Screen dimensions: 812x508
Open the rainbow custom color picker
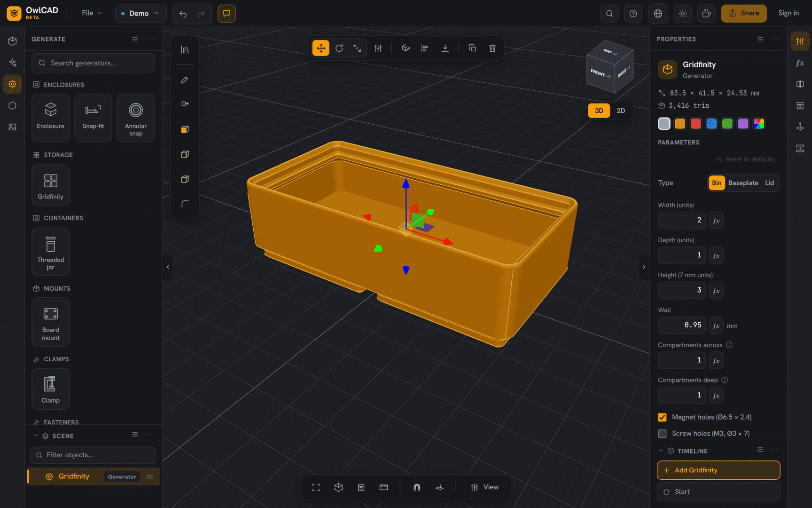click(759, 124)
